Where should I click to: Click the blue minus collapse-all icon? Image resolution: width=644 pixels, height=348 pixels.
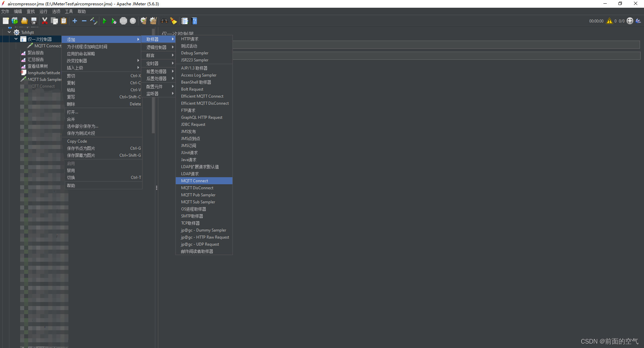pos(84,21)
